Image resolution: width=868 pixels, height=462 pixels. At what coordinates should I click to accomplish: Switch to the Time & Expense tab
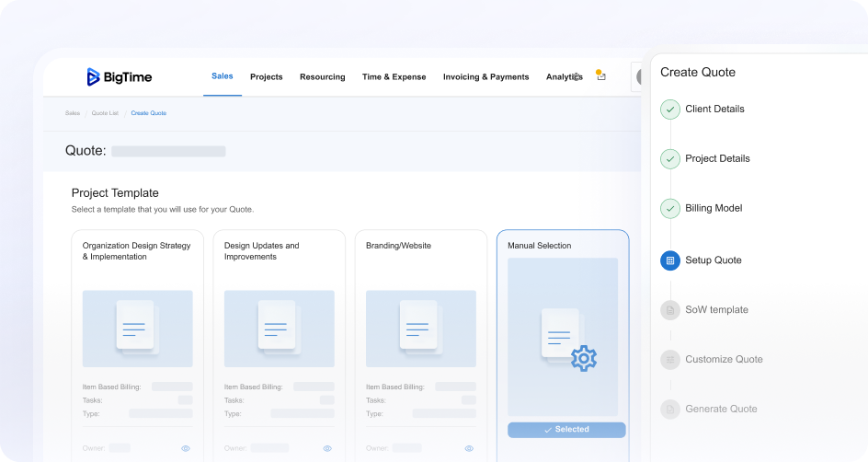394,77
